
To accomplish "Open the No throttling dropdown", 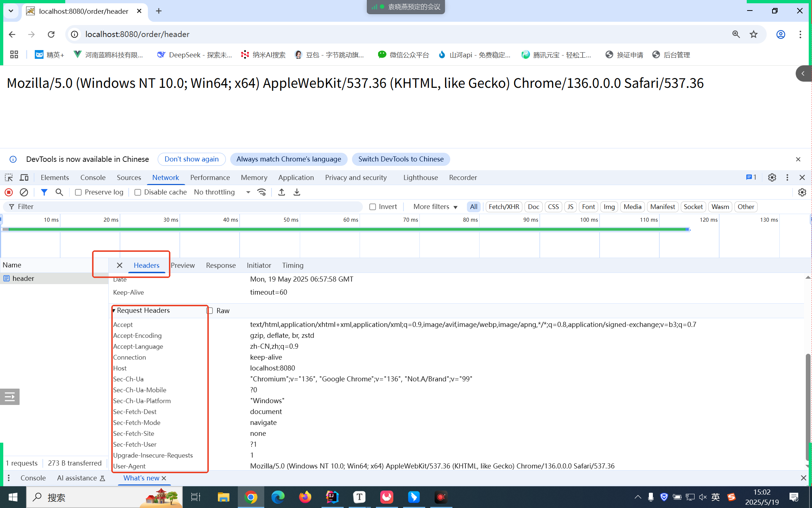I will point(222,192).
